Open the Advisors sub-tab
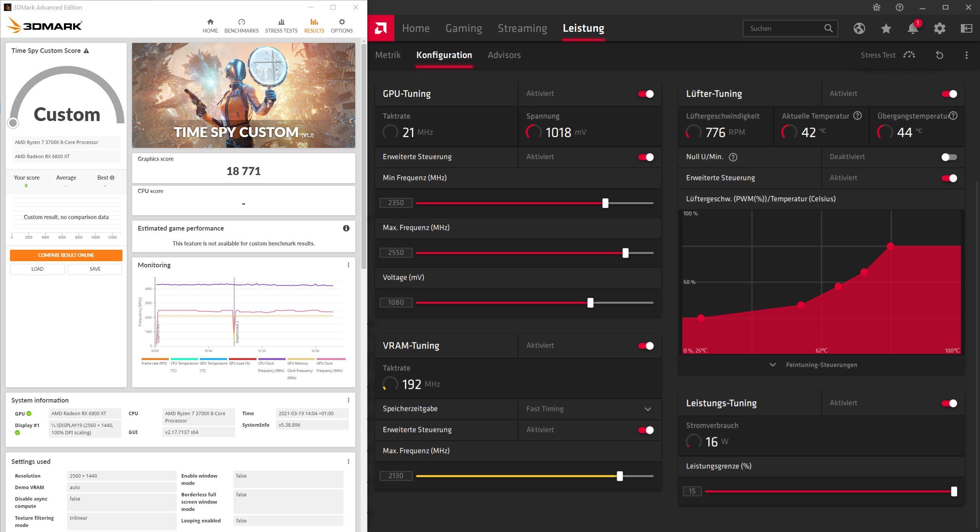The width and height of the screenshot is (980, 532). click(504, 55)
